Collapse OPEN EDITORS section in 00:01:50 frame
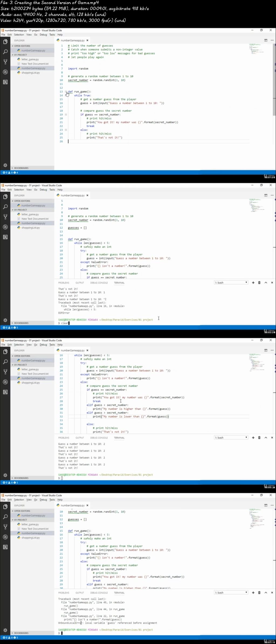Viewport: 276px width, 644px height. coord(32,46)
